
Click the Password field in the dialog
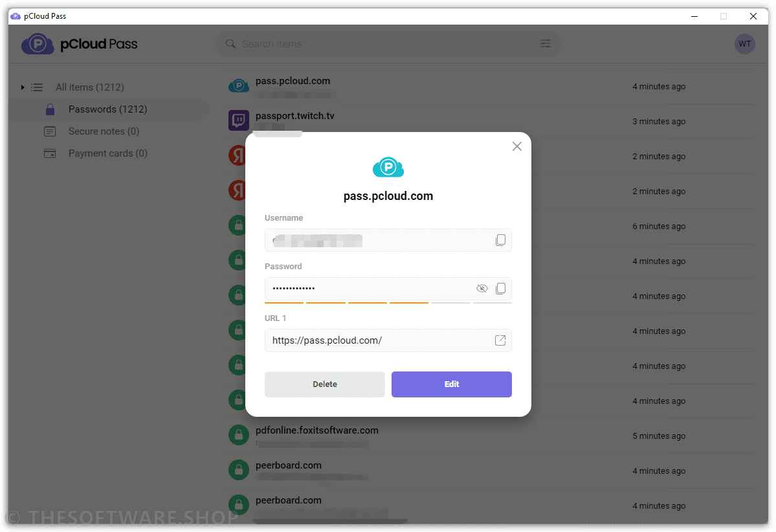click(388, 289)
